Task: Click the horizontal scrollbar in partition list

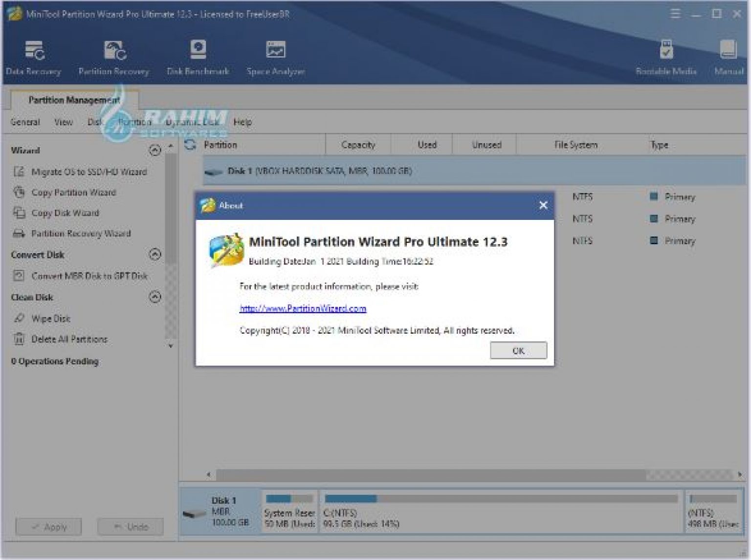Action: [x=430, y=474]
